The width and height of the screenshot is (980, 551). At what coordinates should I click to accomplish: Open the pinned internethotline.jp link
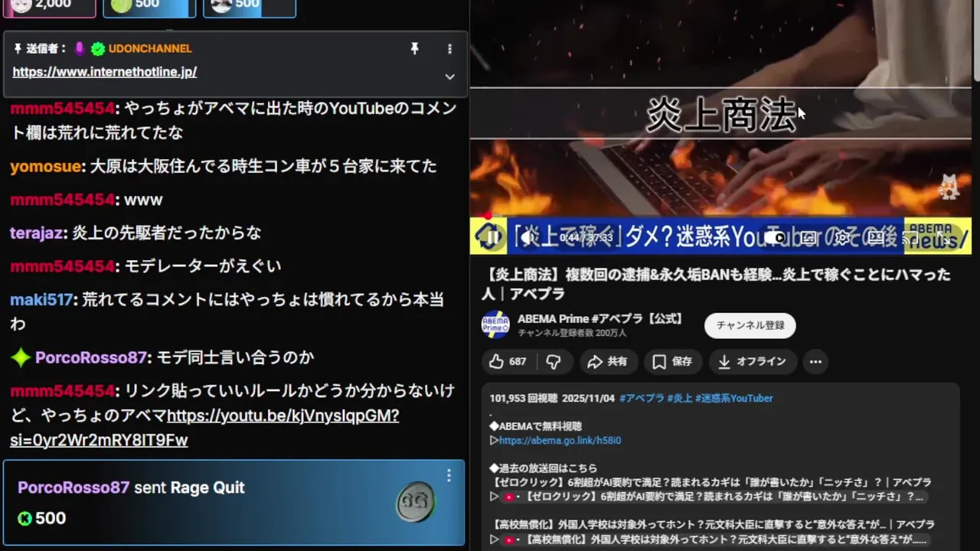(105, 72)
